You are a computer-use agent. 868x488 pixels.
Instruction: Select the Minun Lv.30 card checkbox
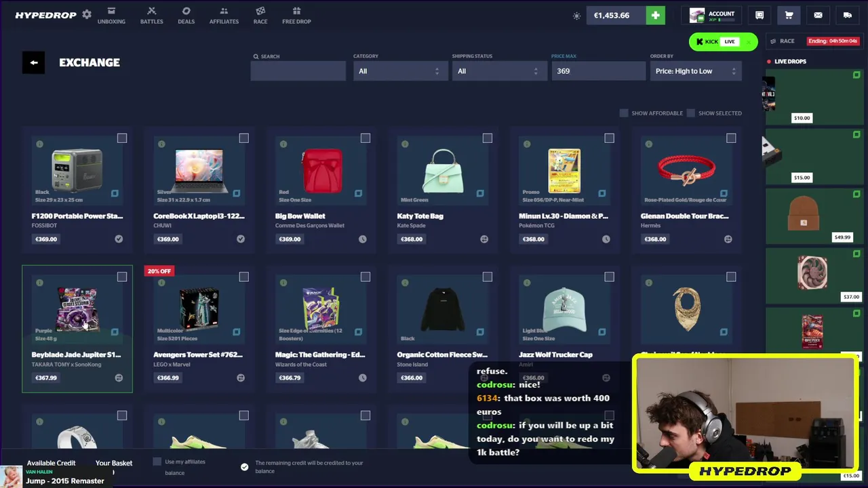click(x=609, y=138)
